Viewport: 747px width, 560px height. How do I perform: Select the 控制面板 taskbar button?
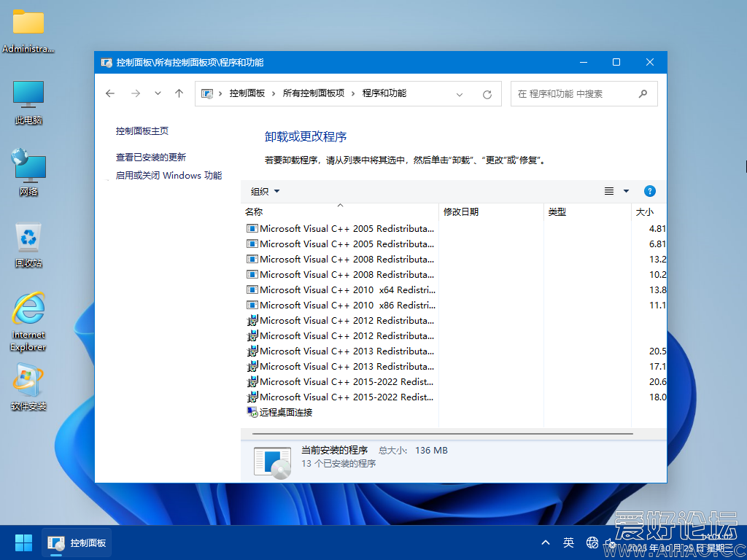(x=76, y=542)
